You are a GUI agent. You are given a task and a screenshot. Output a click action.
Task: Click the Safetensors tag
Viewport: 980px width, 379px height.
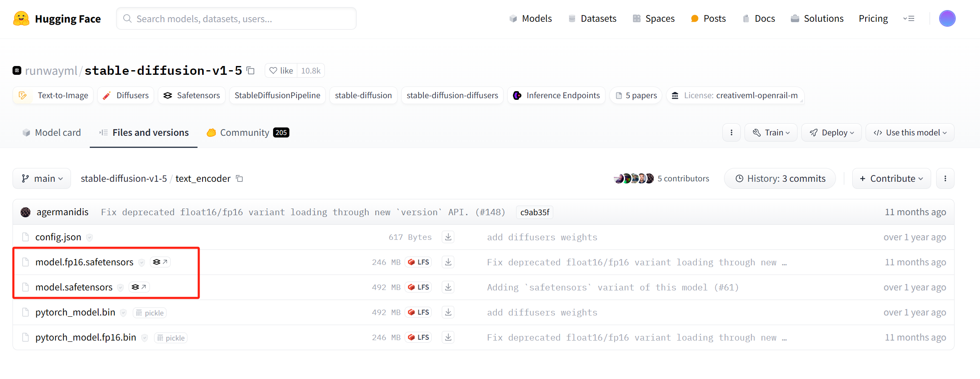pyautogui.click(x=192, y=95)
